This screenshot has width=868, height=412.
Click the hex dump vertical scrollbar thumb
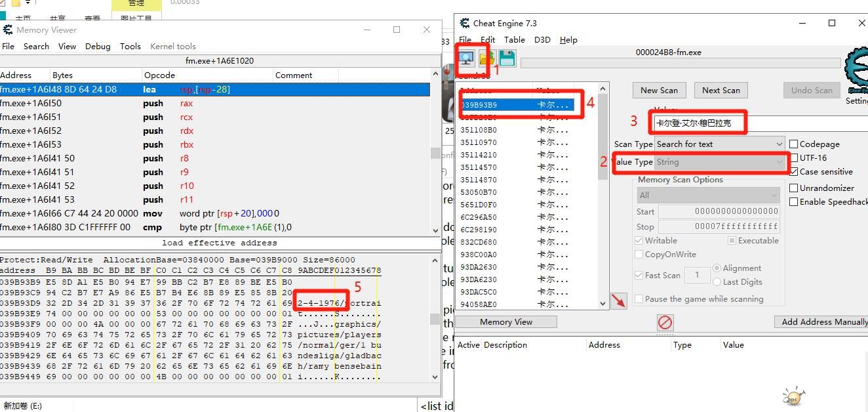pyautogui.click(x=435, y=319)
